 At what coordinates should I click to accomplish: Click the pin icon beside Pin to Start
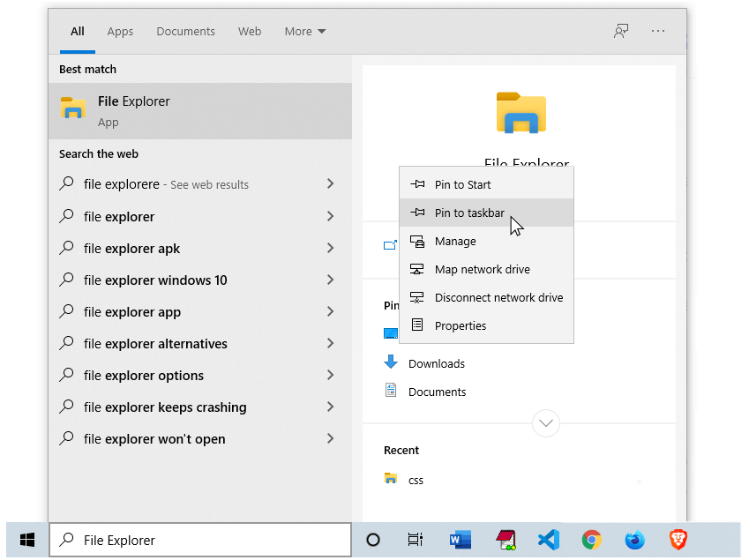point(417,183)
